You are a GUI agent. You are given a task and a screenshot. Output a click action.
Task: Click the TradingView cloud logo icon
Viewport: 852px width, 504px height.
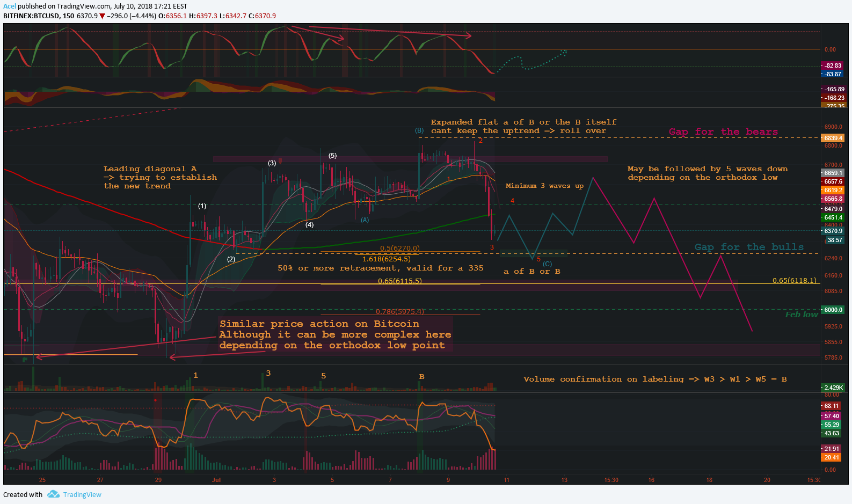coord(53,494)
